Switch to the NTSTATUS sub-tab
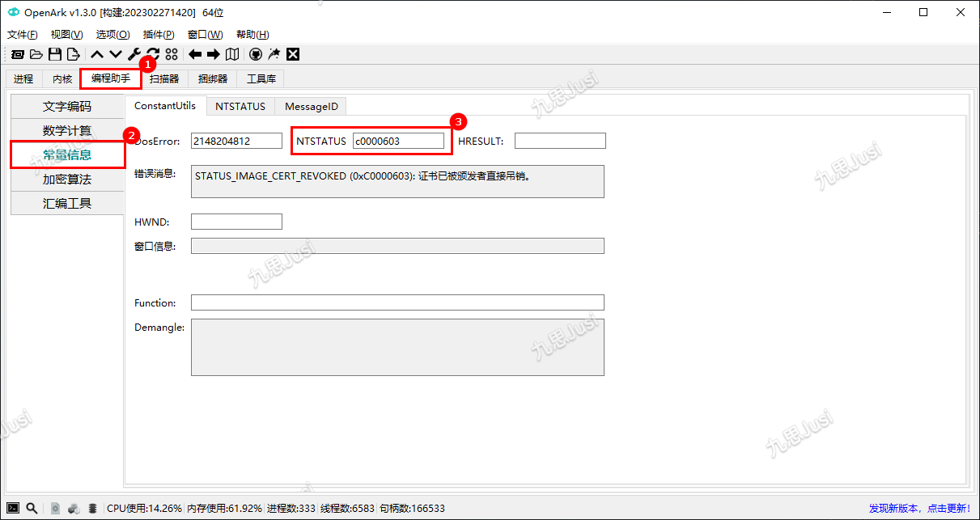The height and width of the screenshot is (520, 980). pos(240,106)
